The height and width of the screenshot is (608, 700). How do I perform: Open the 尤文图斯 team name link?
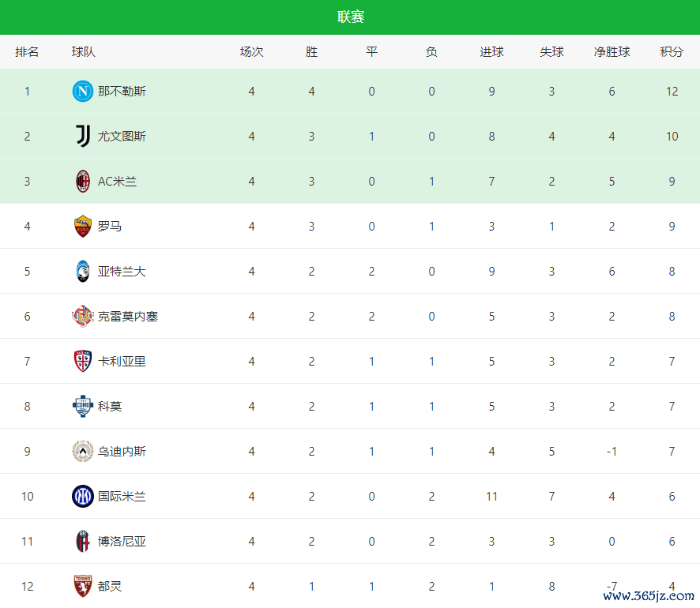[122, 137]
